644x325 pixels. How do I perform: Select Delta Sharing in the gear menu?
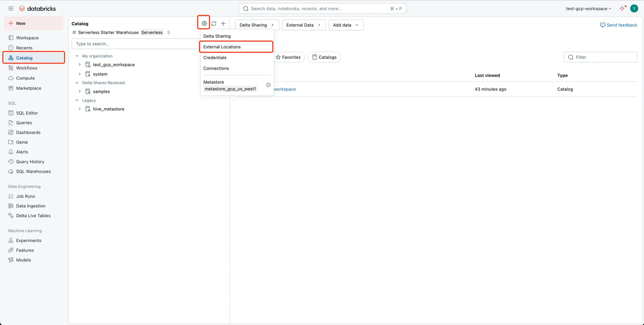pyautogui.click(x=217, y=36)
